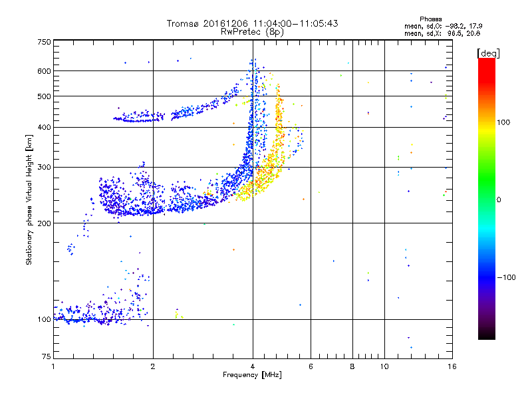
Task: Click the "Frequency [MHz]" x-axis title
Action: click(252, 375)
